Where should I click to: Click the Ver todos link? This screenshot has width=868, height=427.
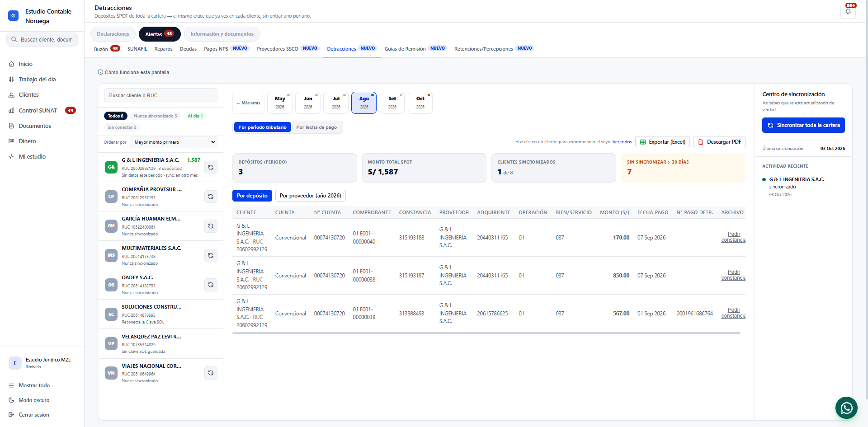click(622, 142)
